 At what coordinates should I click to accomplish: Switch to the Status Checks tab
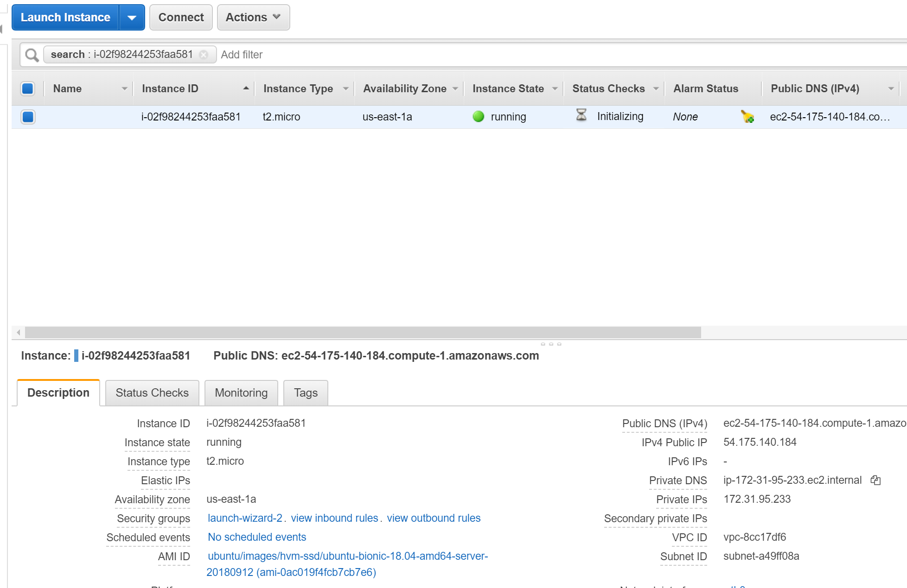152,393
